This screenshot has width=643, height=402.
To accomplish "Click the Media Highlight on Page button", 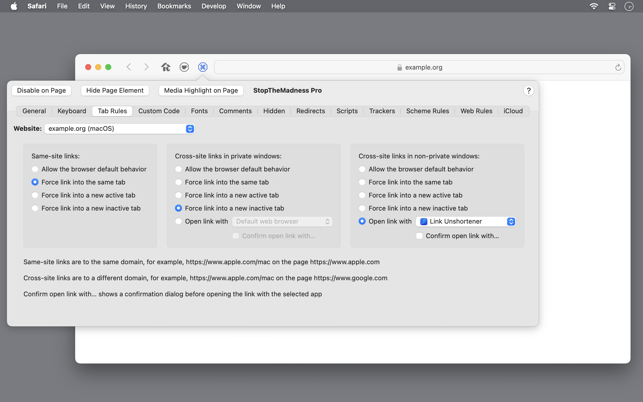I will (x=201, y=91).
